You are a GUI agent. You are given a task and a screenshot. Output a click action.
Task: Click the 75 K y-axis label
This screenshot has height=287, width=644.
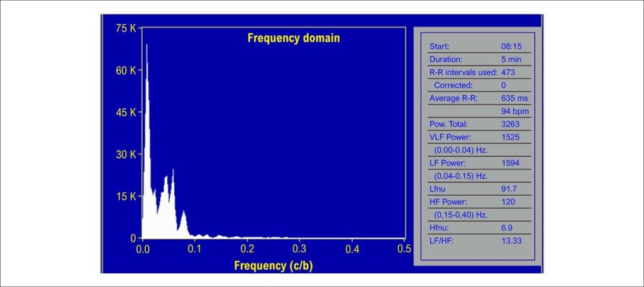tap(127, 28)
